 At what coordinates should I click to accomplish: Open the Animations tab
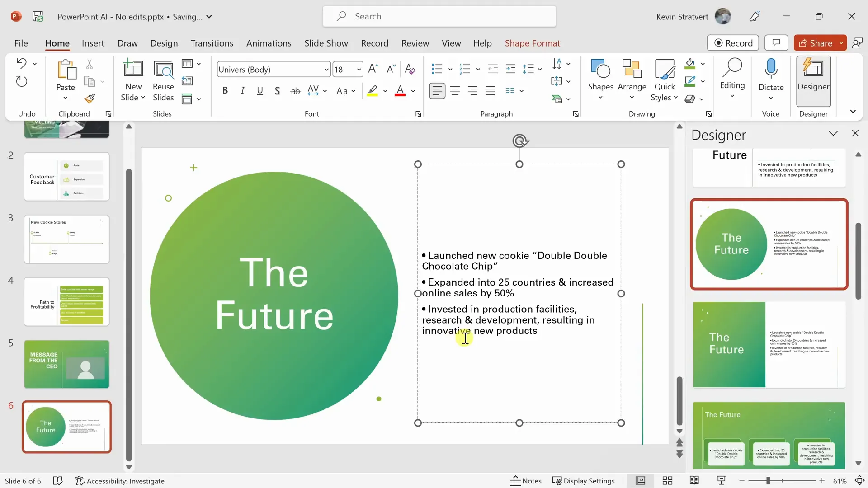pos(269,43)
